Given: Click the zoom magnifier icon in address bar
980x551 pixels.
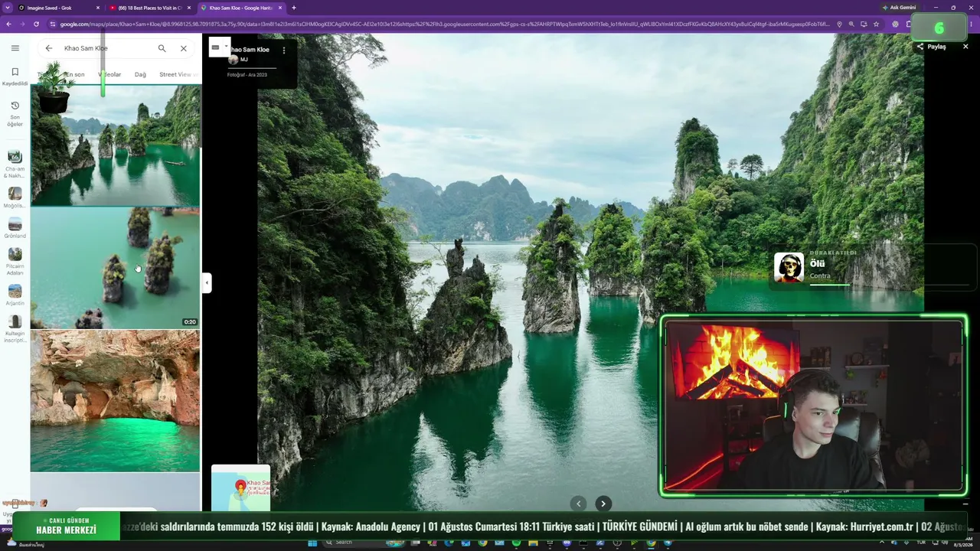Looking at the screenshot, I should pos(851,24).
